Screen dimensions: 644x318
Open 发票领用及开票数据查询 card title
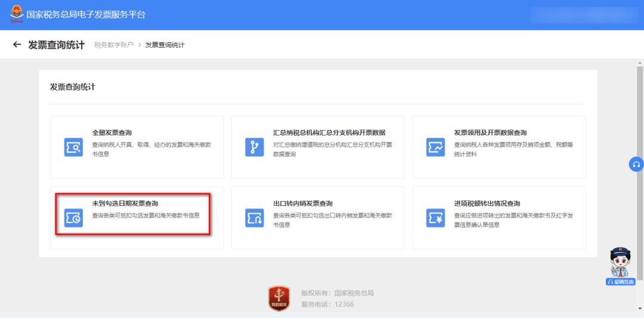coord(490,132)
